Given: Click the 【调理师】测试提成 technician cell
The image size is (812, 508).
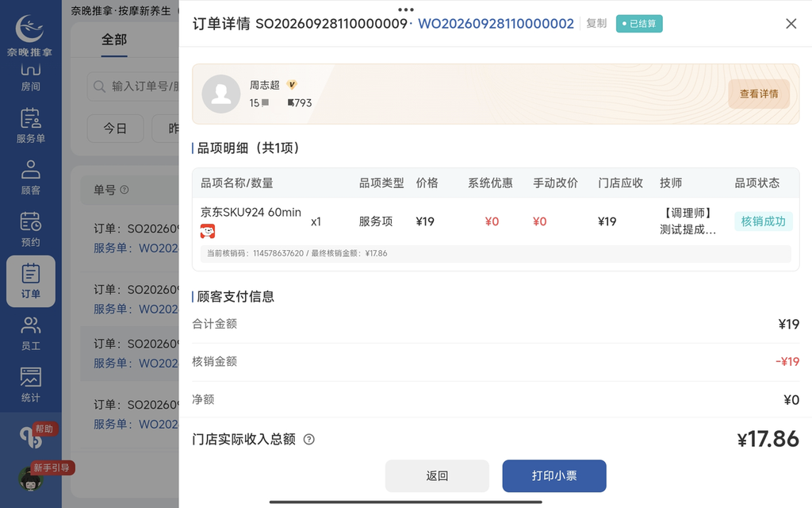Looking at the screenshot, I should (x=688, y=221).
